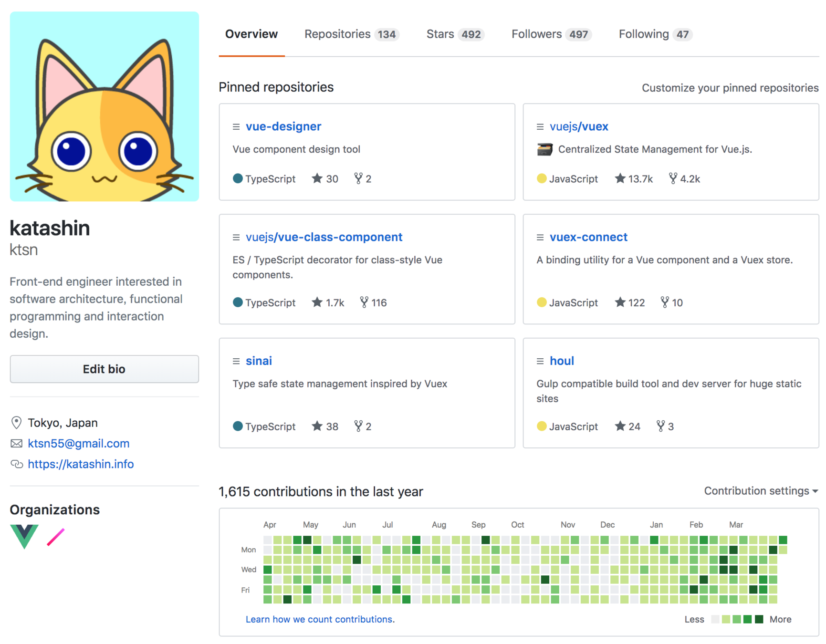Open the vuex-connect repository link
The height and width of the screenshot is (644, 826).
coord(588,237)
